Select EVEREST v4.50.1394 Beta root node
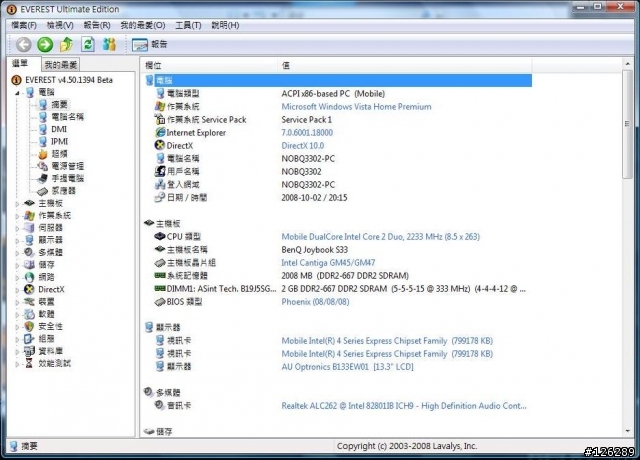This screenshot has width=640, height=460. point(69,80)
